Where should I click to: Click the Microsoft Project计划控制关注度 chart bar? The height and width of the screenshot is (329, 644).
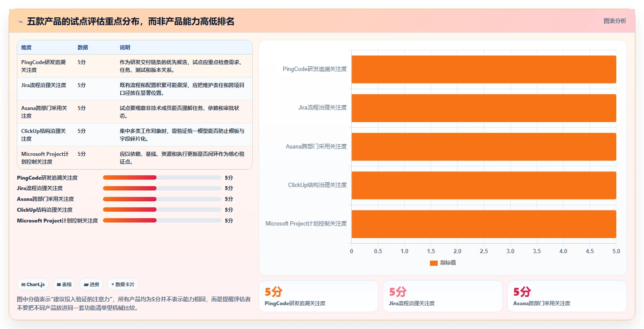484,224
